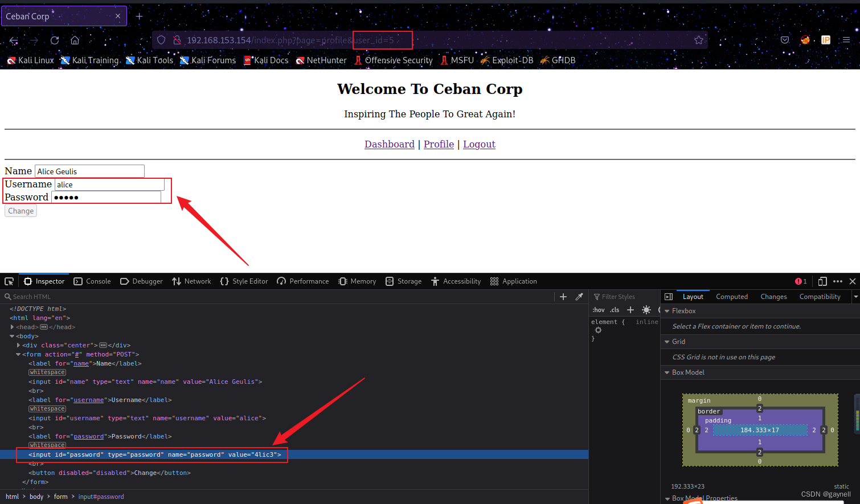Toggle .cls class panel
This screenshot has width=860, height=504.
tap(615, 310)
